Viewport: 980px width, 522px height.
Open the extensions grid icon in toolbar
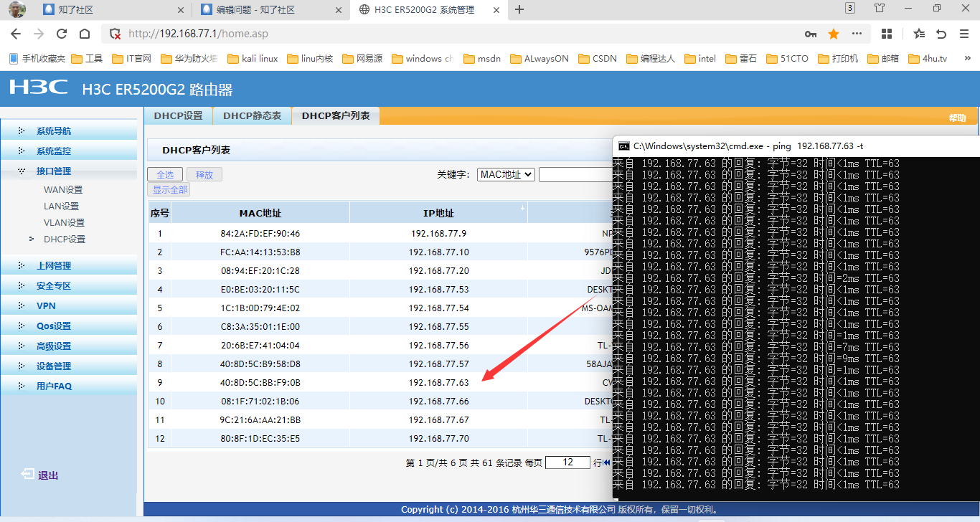tap(887, 34)
